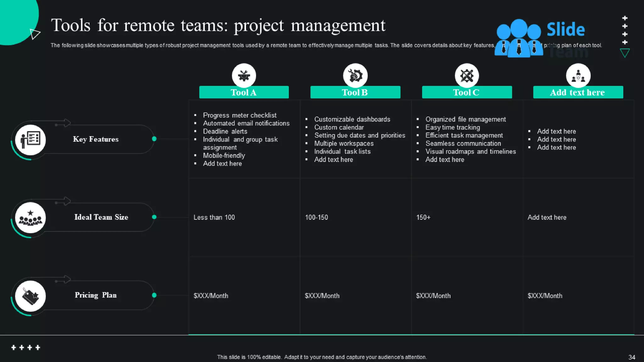This screenshot has width=644, height=362.
Task: Select the Tool C header
Action: coord(467,92)
